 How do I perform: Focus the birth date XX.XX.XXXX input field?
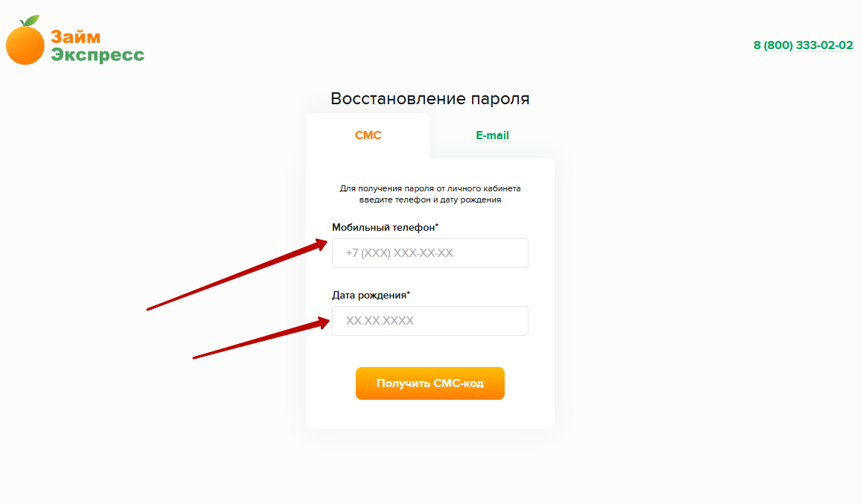(430, 321)
